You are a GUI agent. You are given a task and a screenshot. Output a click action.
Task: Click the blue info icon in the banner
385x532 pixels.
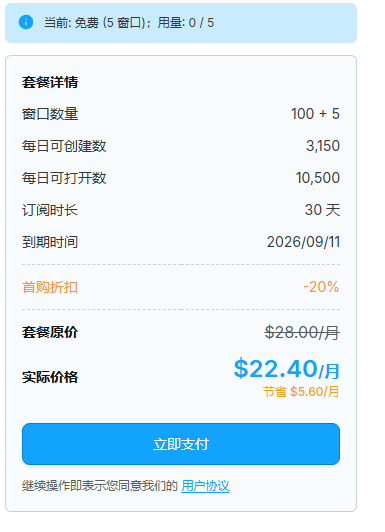pos(26,22)
